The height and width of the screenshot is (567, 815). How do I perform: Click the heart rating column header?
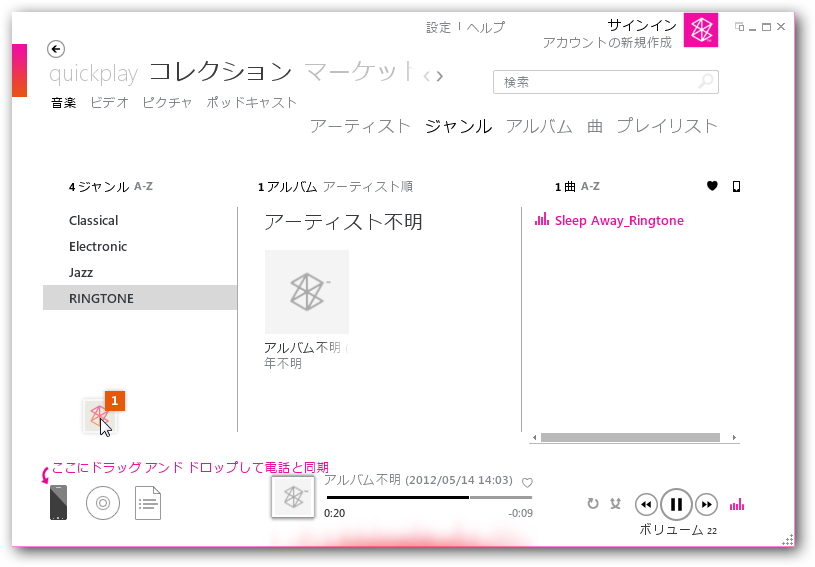[x=712, y=186]
